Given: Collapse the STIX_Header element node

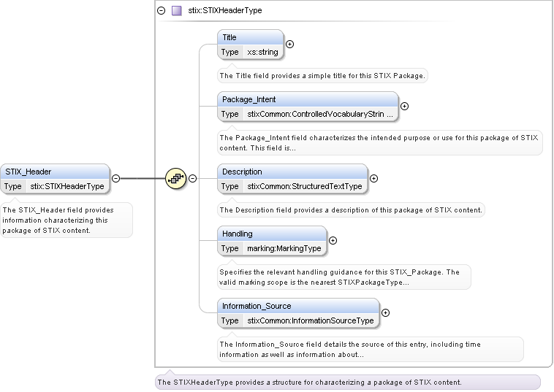Looking at the screenshot, I should 115,178.
